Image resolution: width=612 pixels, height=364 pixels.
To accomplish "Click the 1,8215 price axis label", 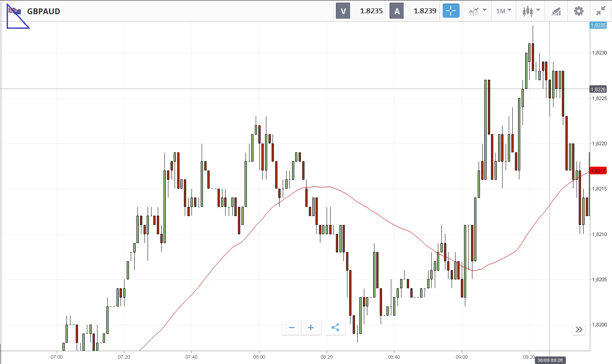I will click(x=599, y=189).
